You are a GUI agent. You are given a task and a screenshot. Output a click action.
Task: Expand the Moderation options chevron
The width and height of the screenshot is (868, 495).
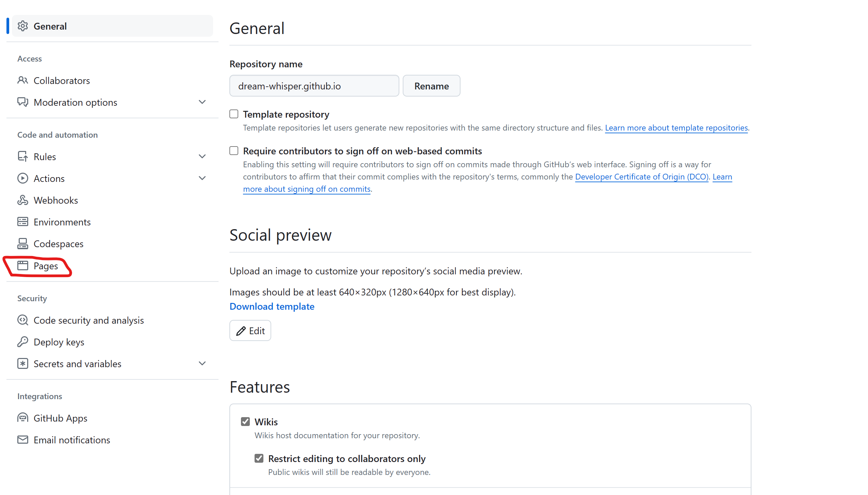pyautogui.click(x=202, y=102)
